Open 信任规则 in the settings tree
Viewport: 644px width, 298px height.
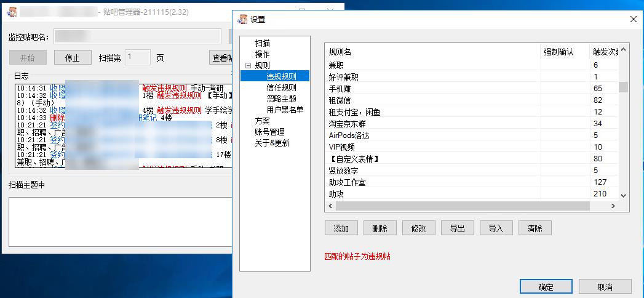click(281, 87)
